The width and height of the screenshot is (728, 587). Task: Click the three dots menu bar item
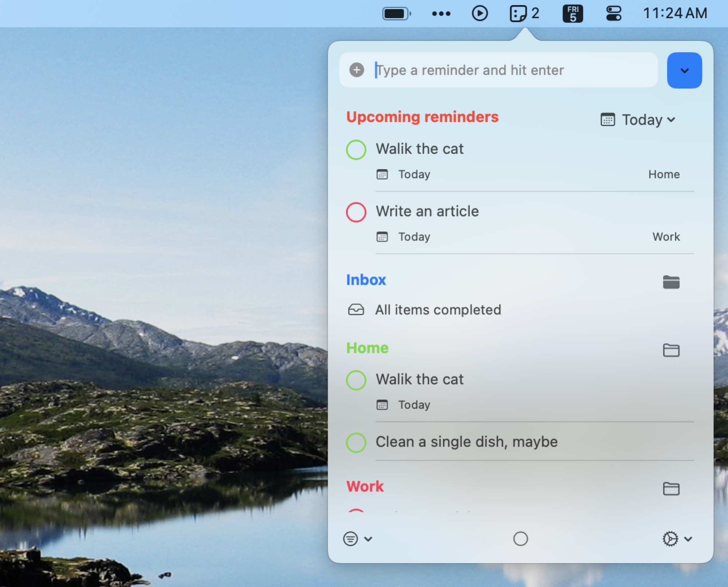pyautogui.click(x=441, y=14)
